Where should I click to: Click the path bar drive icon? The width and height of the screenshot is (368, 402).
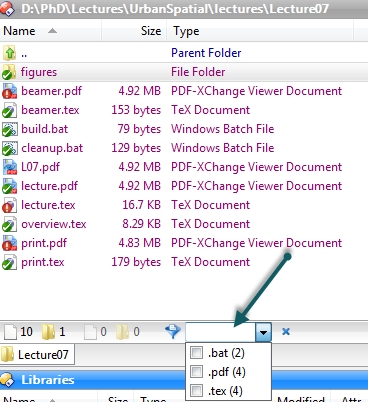pyautogui.click(x=7, y=9)
